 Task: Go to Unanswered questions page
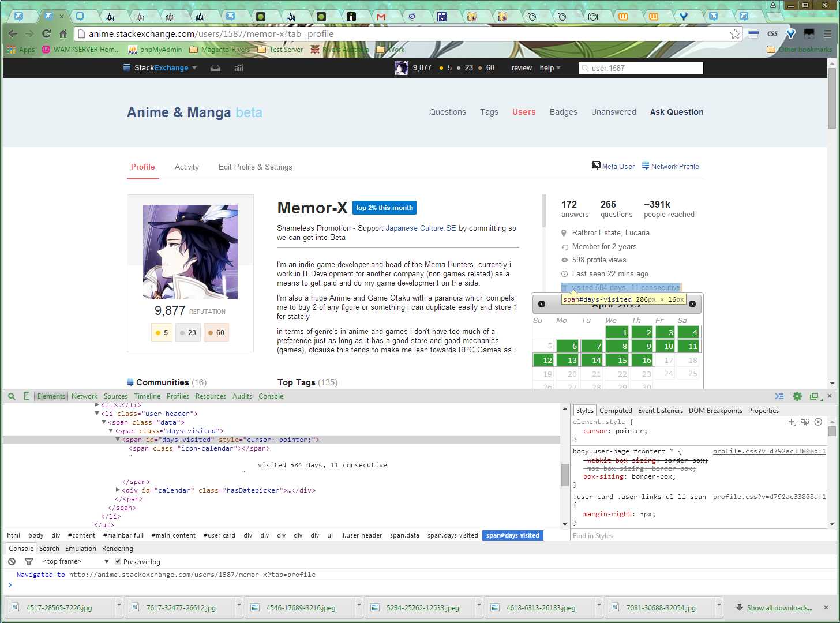click(x=613, y=112)
